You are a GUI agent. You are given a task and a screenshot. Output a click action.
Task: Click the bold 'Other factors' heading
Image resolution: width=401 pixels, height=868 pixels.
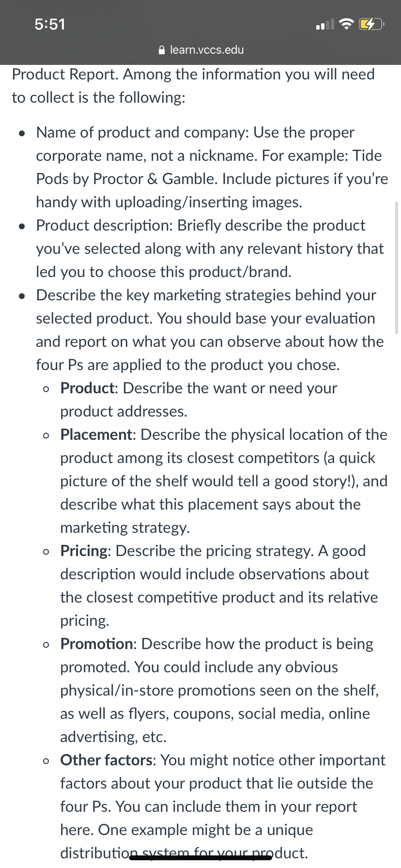click(x=107, y=760)
